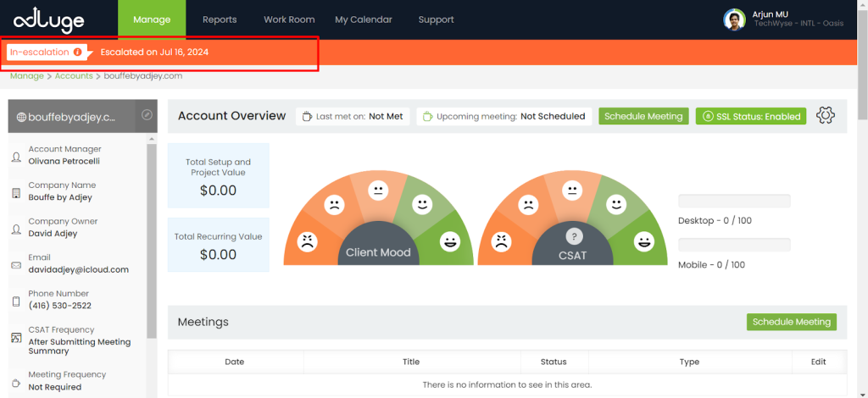Click the edit pencil icon beside bouffebyadjey
Screen dimensions: 868x398
[147, 115]
